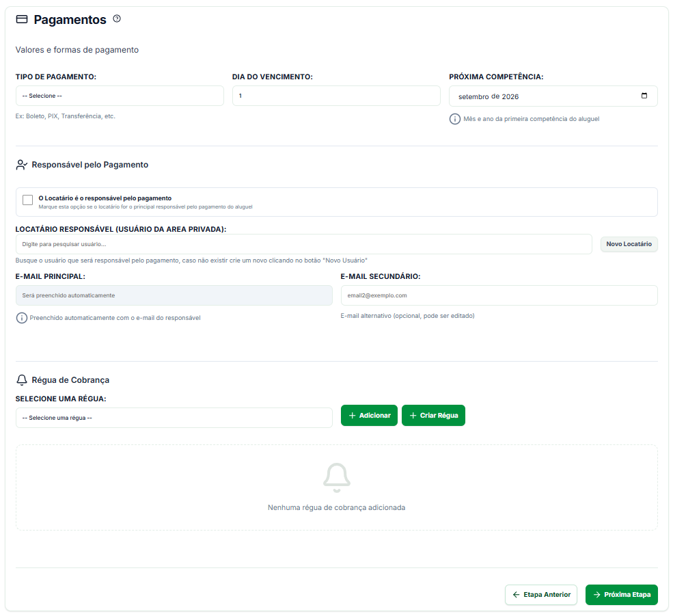Click the user-check icon by Responsável pelo Pagamento
This screenshot has height=616, width=673.
21,165
